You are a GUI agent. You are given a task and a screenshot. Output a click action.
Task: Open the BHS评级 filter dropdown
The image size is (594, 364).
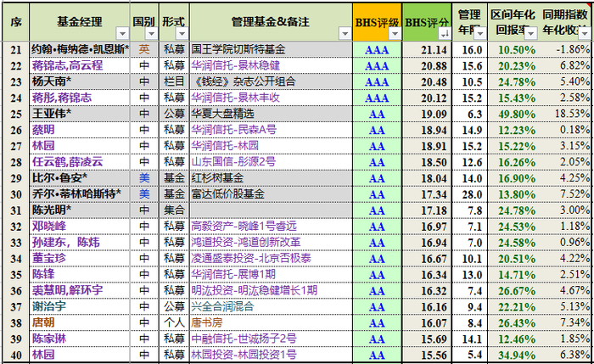click(x=395, y=34)
